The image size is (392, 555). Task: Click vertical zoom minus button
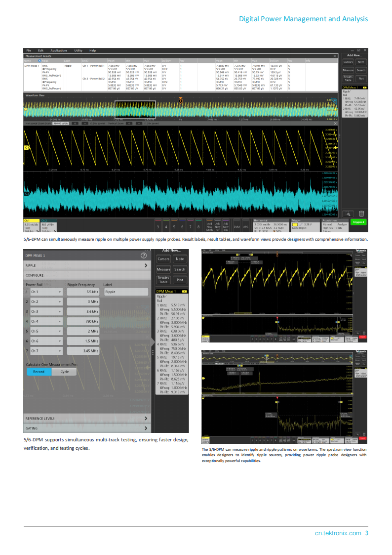click(x=139, y=124)
